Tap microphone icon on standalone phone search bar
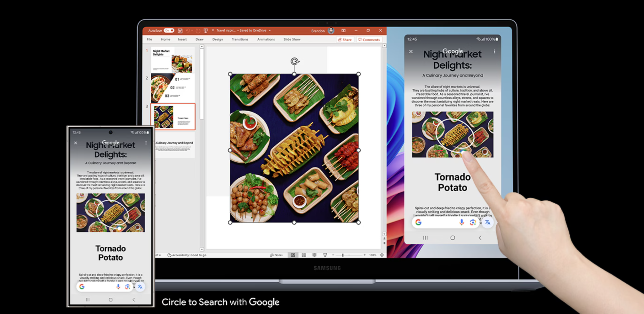The height and width of the screenshot is (314, 644). [118, 287]
